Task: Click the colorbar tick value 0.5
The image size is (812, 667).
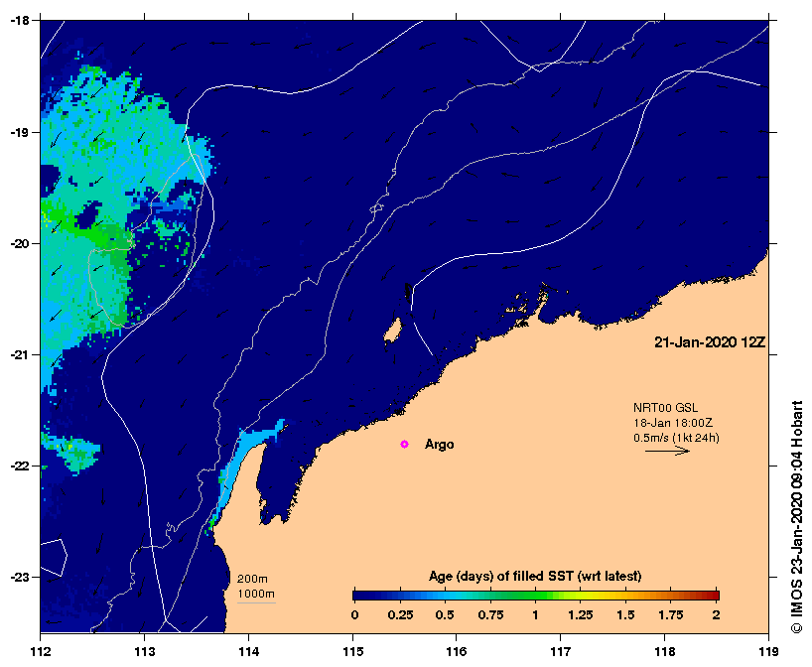Action: (445, 614)
